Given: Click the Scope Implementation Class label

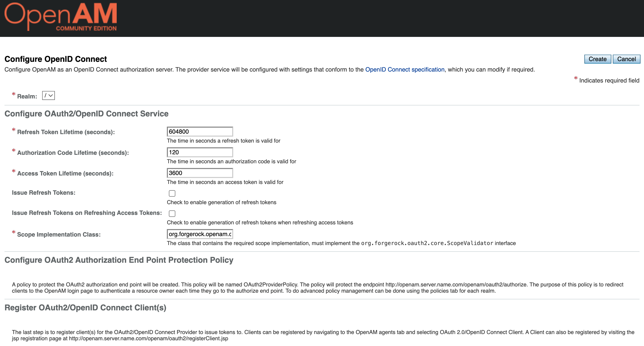Looking at the screenshot, I should [x=59, y=234].
